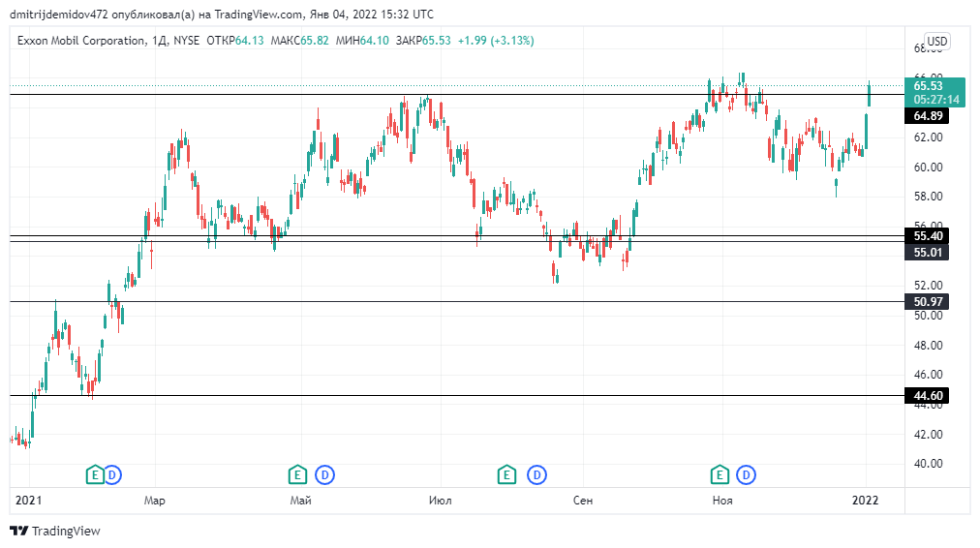This screenshot has width=980, height=548.
Task: Click the 62.00 price axis label
Action: tap(928, 137)
